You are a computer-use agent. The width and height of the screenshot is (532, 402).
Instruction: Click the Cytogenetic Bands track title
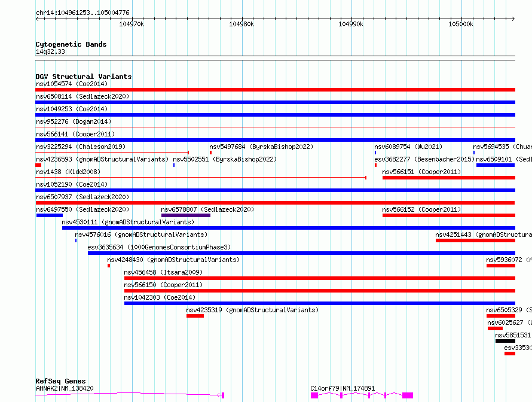pyautogui.click(x=71, y=44)
